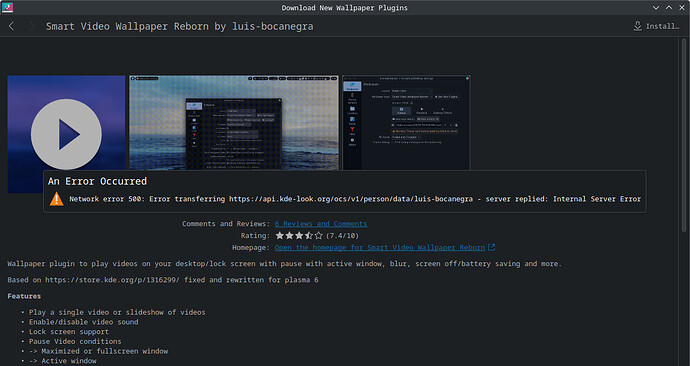The height and width of the screenshot is (366, 690).
Task: Close the Download New Wallpaper Plugins window
Action: [x=681, y=8]
